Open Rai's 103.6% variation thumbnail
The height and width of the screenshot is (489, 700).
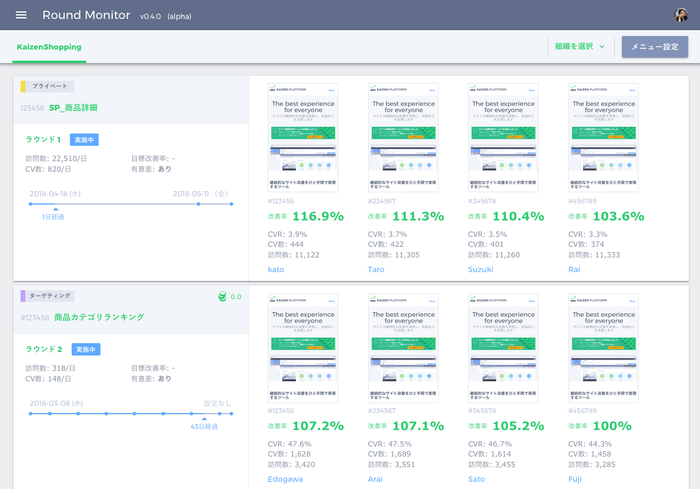[603, 137]
